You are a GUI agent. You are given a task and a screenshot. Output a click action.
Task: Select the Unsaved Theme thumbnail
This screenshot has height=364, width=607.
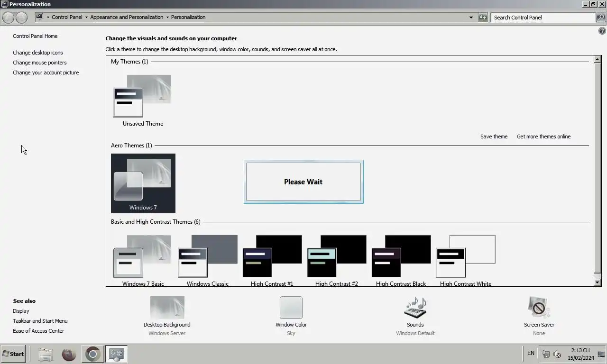(142, 96)
